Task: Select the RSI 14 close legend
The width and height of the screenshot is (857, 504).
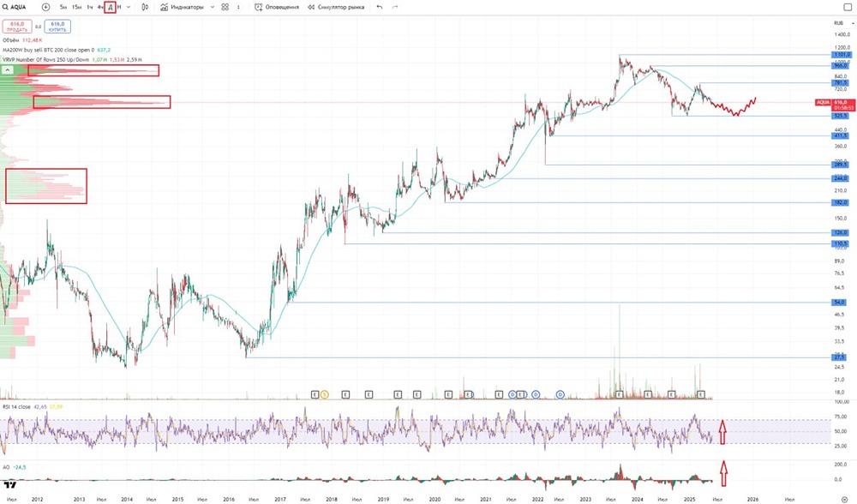Action: [33, 406]
